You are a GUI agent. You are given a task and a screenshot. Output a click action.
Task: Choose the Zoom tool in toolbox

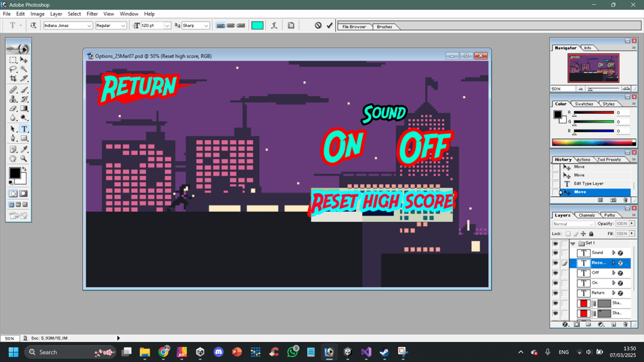click(x=24, y=159)
